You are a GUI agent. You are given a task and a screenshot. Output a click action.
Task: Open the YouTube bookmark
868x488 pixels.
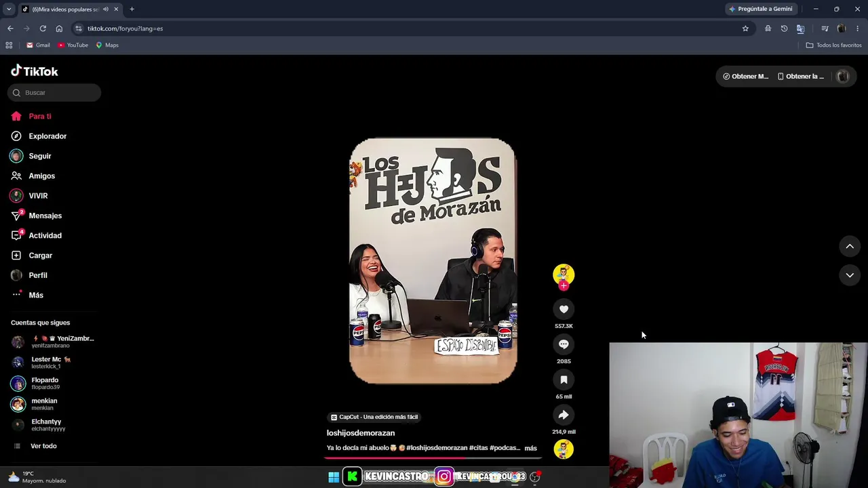73,45
